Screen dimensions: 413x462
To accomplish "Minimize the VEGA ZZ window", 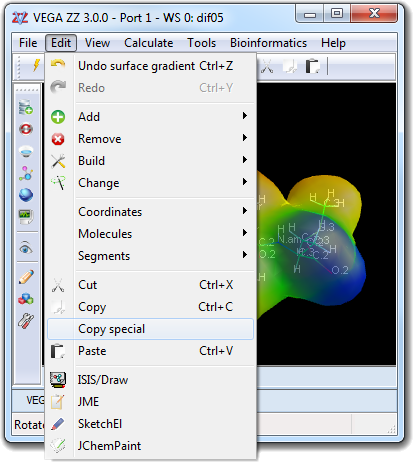I will point(310,14).
